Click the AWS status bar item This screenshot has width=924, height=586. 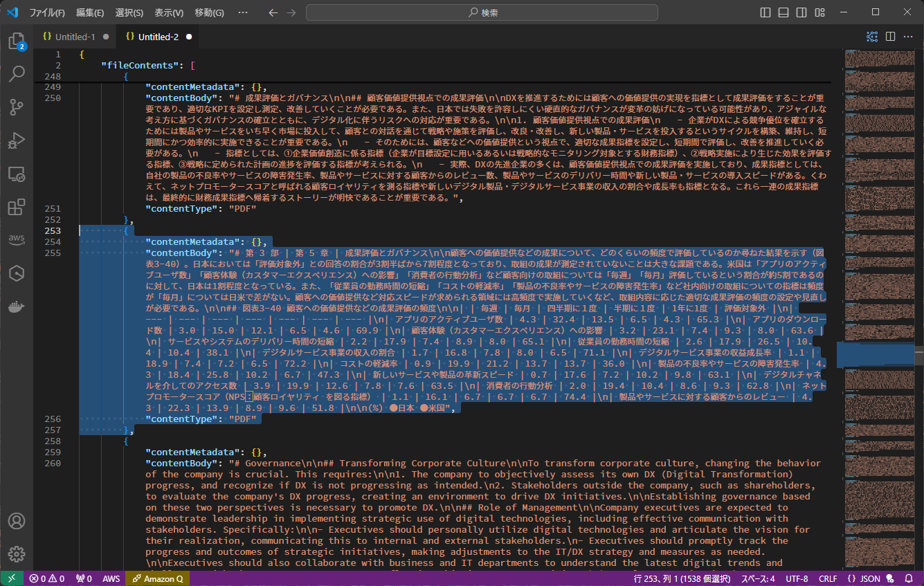click(111, 578)
